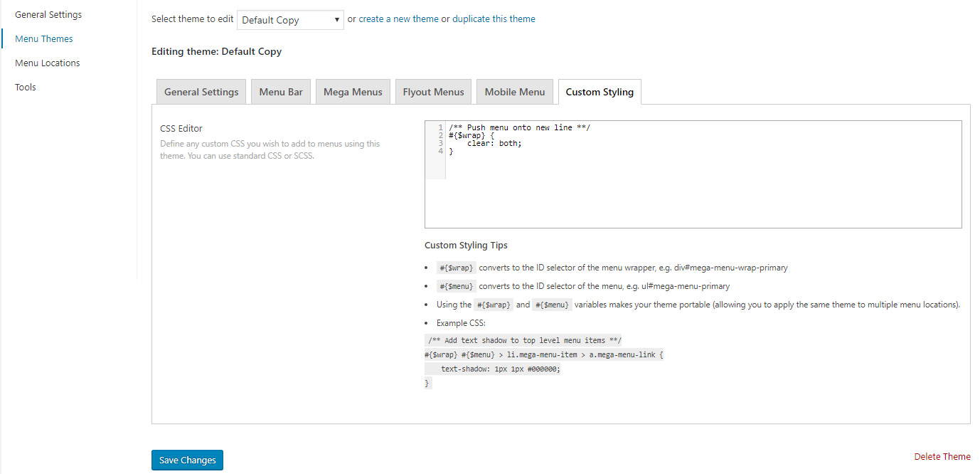The width and height of the screenshot is (980, 474).
Task: Open the Flyout Menus tab
Action: point(433,92)
